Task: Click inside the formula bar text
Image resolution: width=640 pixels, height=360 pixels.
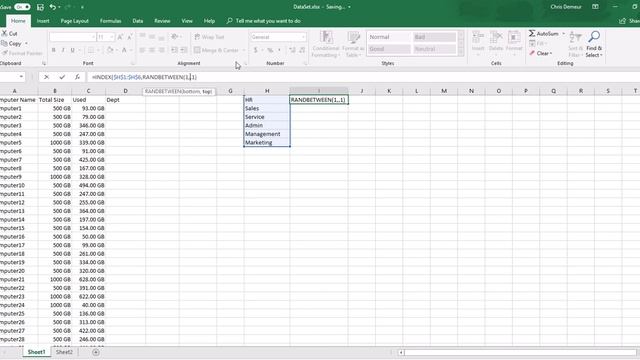Action: 144,77
